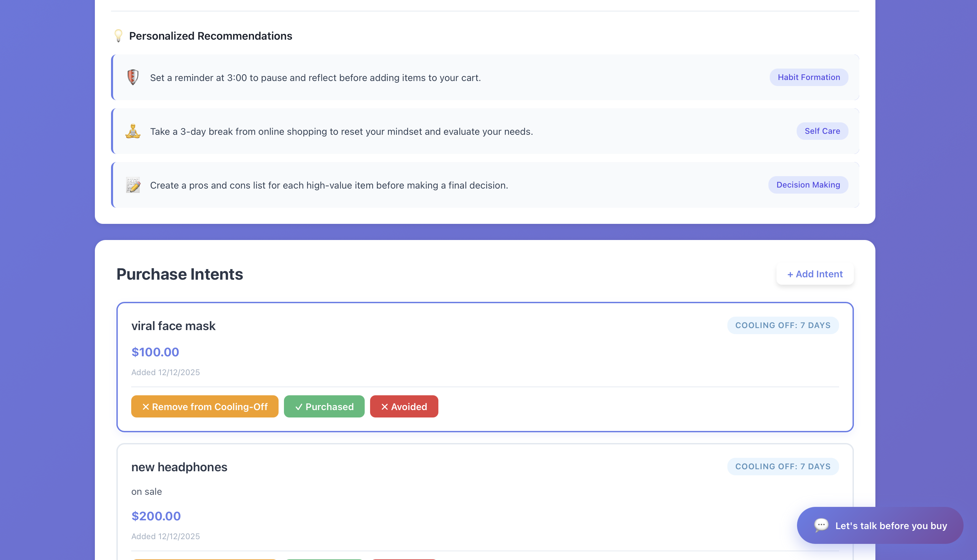Click the memo pencil icon
The image size is (977, 560).
coord(133,185)
